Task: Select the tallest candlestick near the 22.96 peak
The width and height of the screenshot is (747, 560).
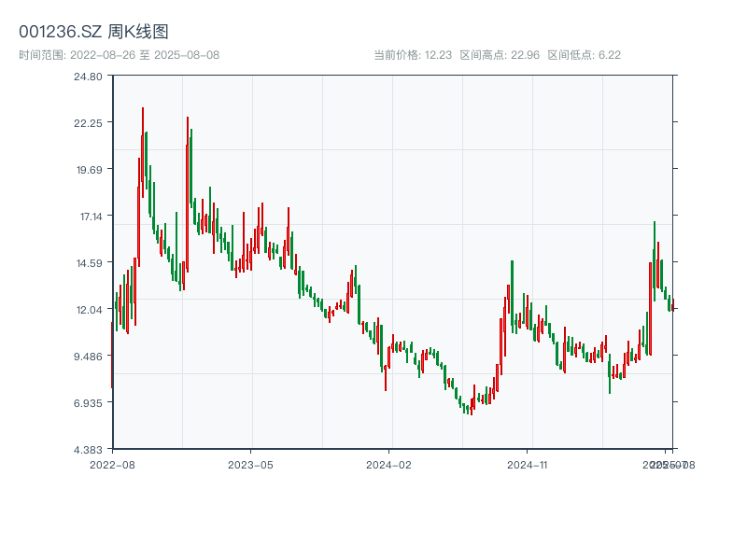Action: [x=142, y=140]
